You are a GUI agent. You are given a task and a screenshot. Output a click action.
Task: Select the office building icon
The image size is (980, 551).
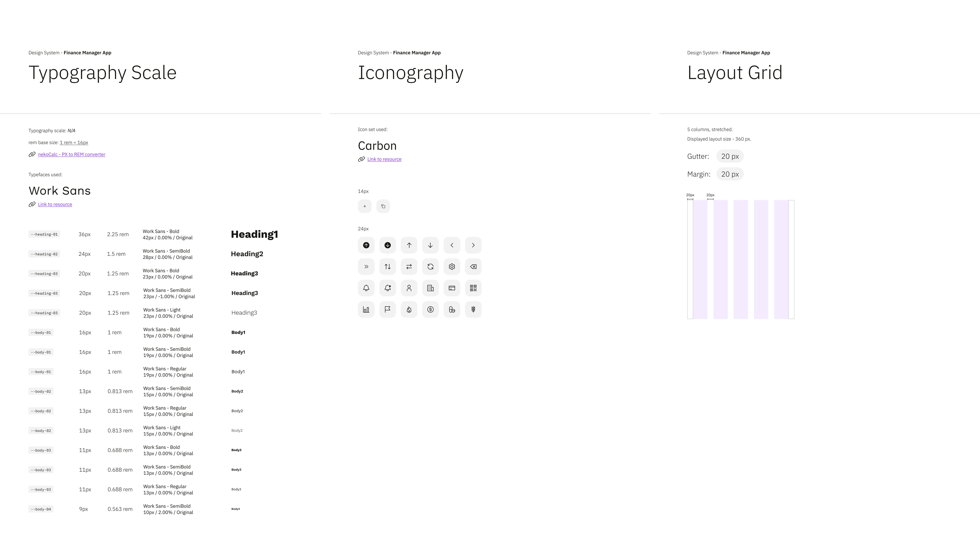(430, 288)
